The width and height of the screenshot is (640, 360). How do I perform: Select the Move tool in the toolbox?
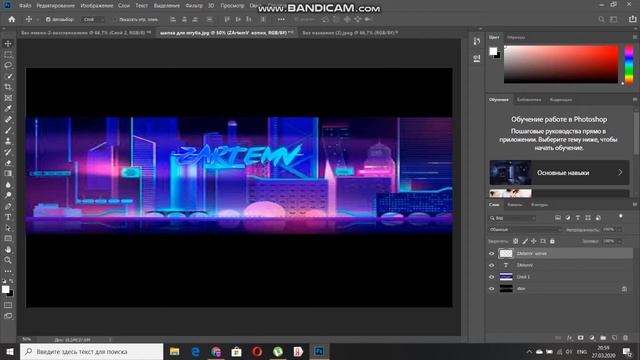pos(8,44)
